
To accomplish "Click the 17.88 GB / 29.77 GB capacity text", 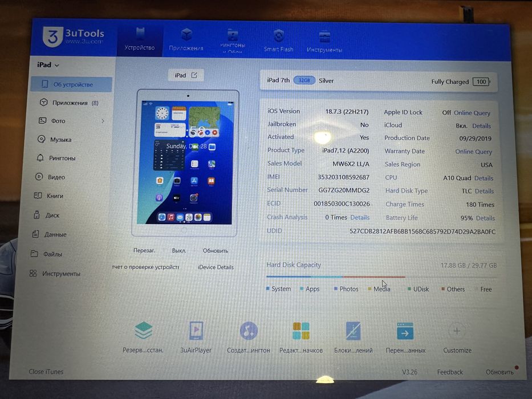I will pyautogui.click(x=469, y=265).
